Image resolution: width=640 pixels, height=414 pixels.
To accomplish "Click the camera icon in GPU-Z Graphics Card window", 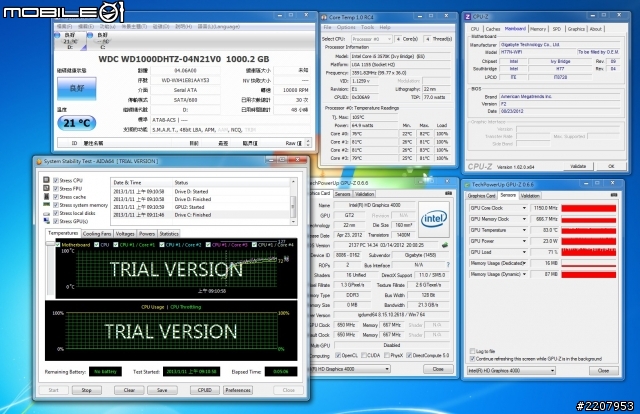I will 449,193.
